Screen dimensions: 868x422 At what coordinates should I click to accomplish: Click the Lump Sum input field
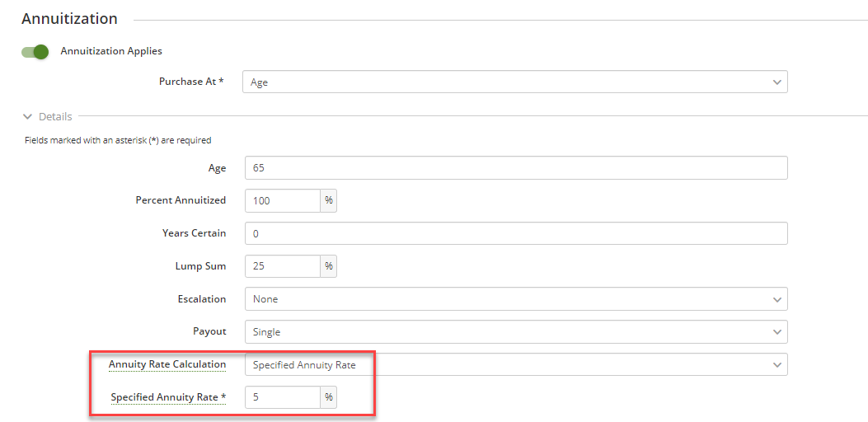click(283, 266)
